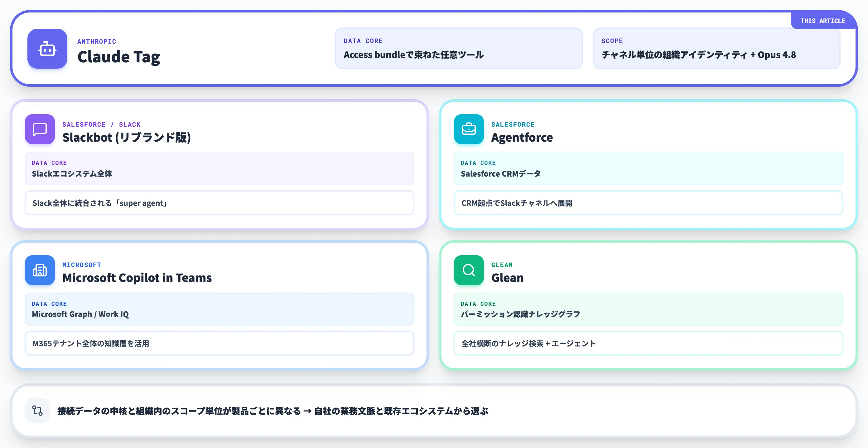
Task: Click DATA CORE label in Microsoft card
Action: click(x=49, y=304)
